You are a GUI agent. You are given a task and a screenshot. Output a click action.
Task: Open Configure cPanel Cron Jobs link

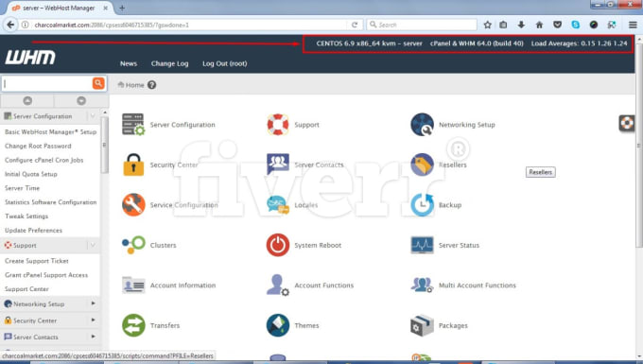click(x=43, y=160)
